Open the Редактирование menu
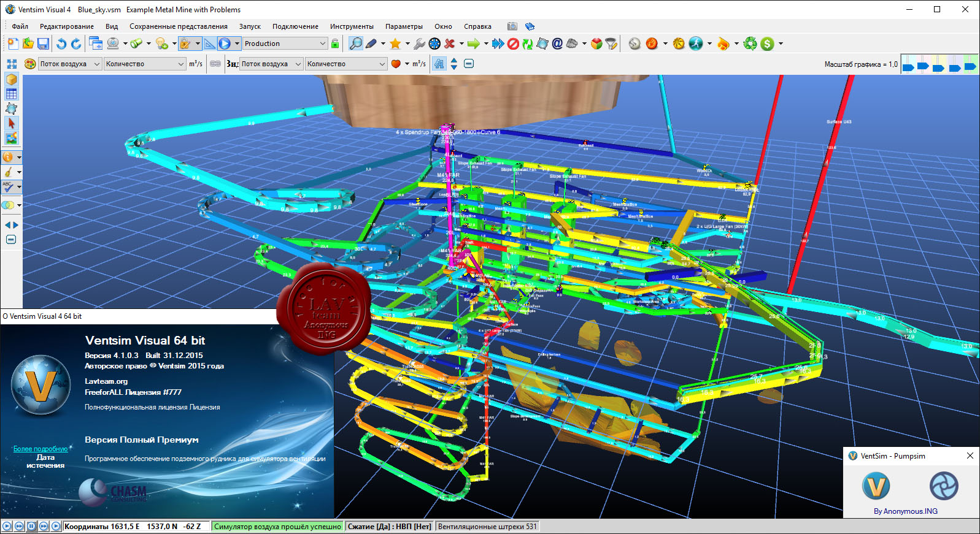The width and height of the screenshot is (980, 534). (x=67, y=26)
